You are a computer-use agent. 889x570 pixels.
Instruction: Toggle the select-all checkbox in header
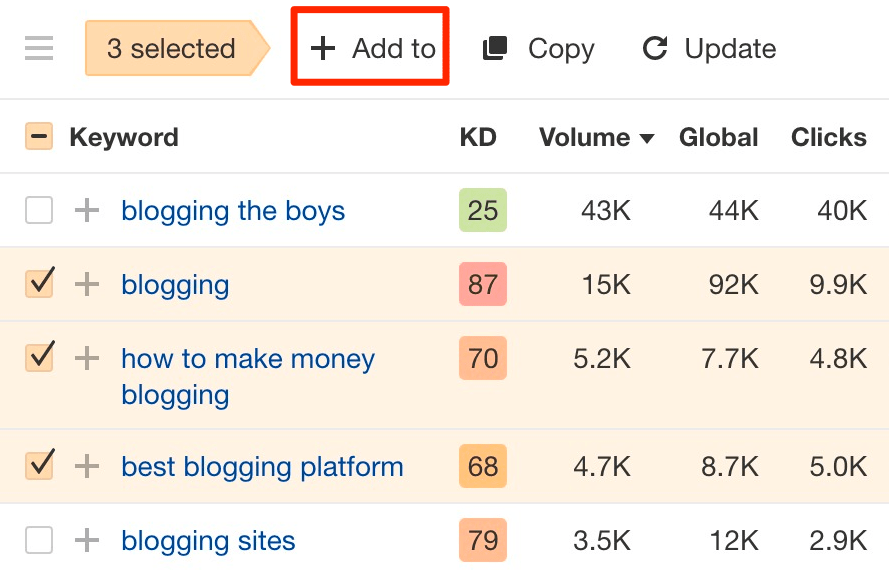[x=39, y=137]
